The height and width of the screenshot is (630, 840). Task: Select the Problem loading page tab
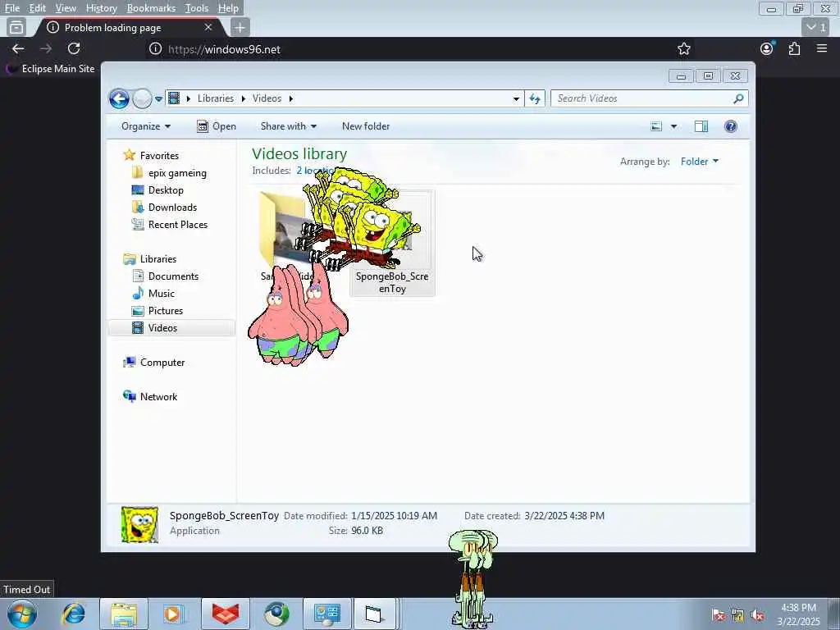129,27
